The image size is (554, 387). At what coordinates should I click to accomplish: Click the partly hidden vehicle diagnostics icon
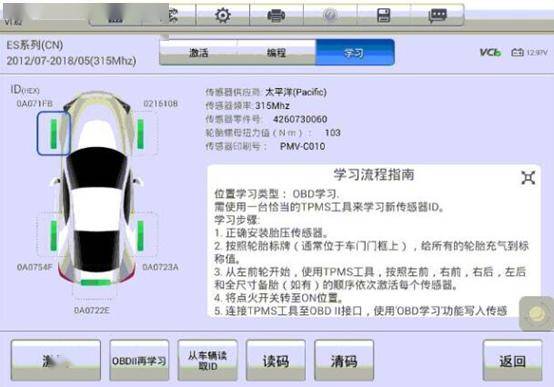point(173,15)
